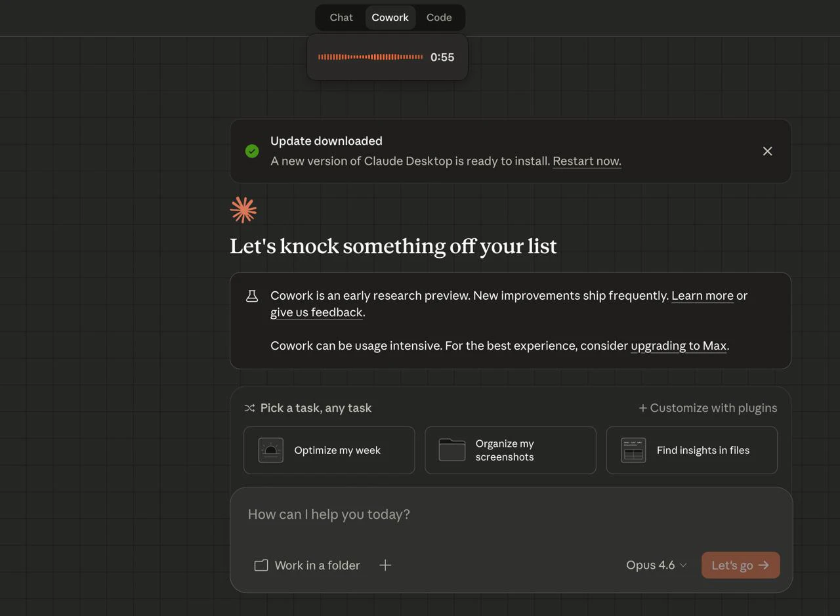
Task: Click the spreadsheet icon on Find insights in files
Action: coord(633,450)
